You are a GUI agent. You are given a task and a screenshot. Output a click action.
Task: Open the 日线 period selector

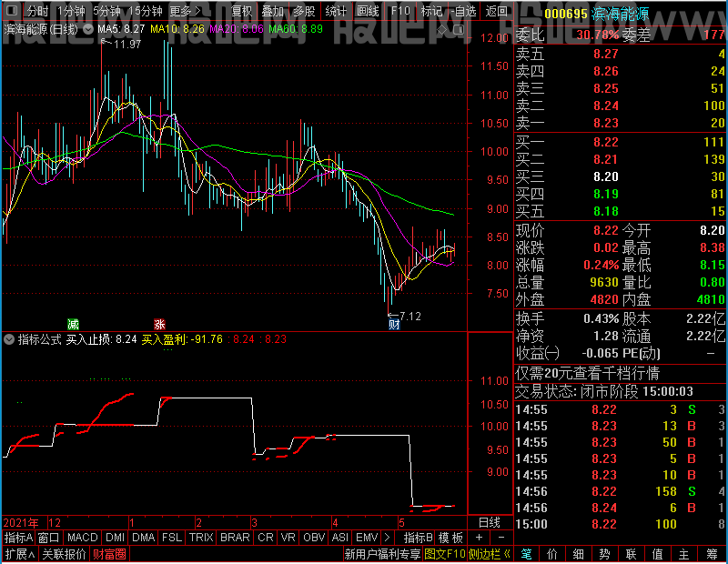click(x=490, y=523)
